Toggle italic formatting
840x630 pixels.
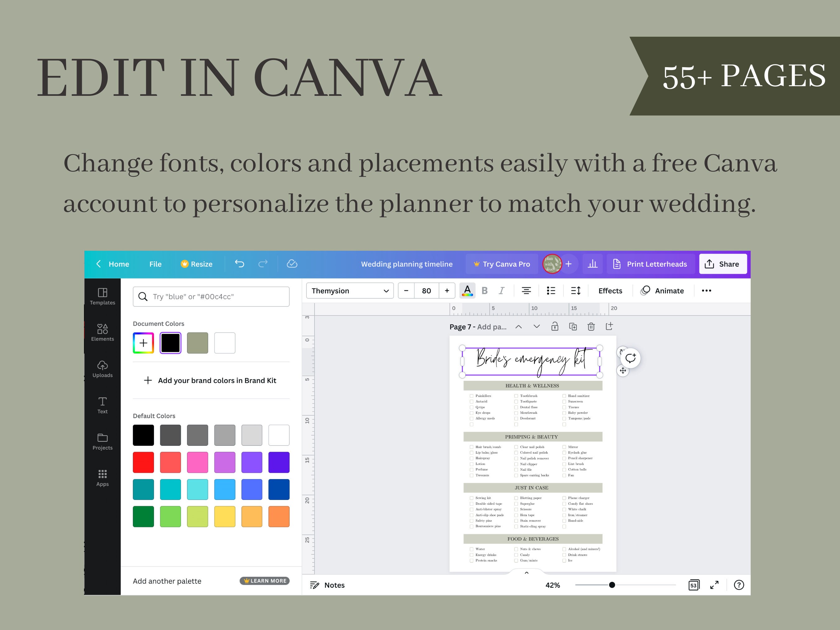[x=502, y=291]
